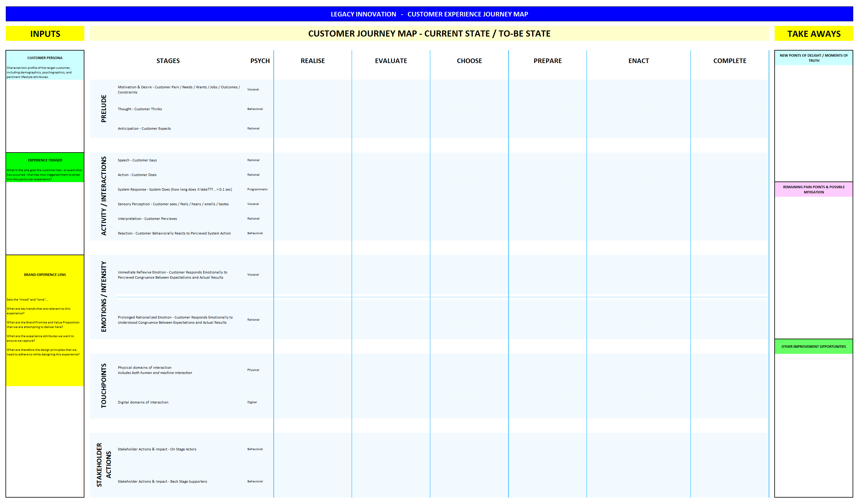Click the CHOOSE stage header
This screenshot has height=504, width=859.
[x=469, y=61]
